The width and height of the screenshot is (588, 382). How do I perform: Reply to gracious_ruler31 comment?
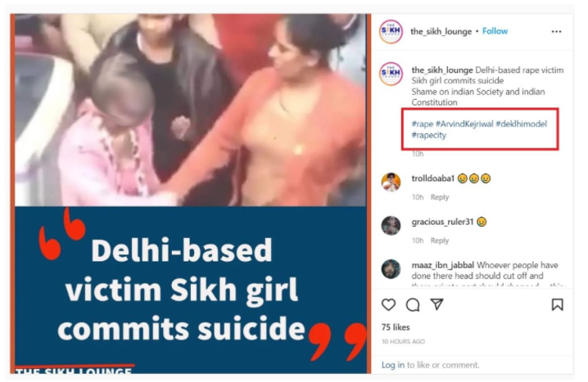point(440,240)
